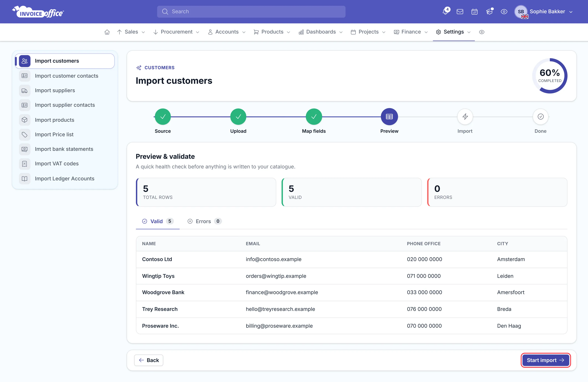Click the 60% completed progress ring
588x382 pixels.
[x=550, y=76]
